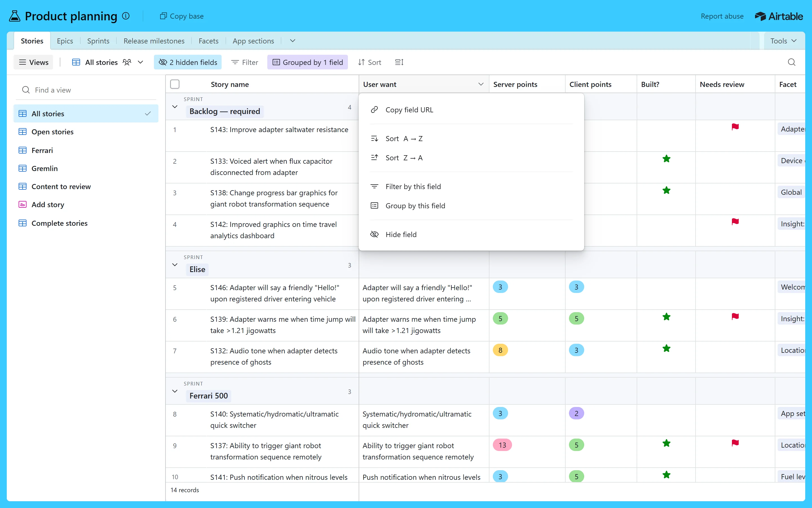Click the grid icon of Content to review
The image size is (812, 508).
click(23, 187)
